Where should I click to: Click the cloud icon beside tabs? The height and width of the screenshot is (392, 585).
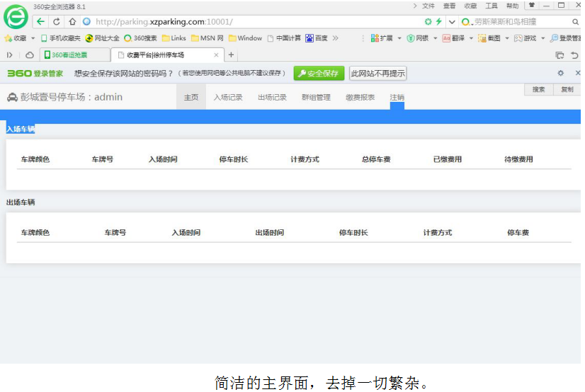click(x=30, y=55)
